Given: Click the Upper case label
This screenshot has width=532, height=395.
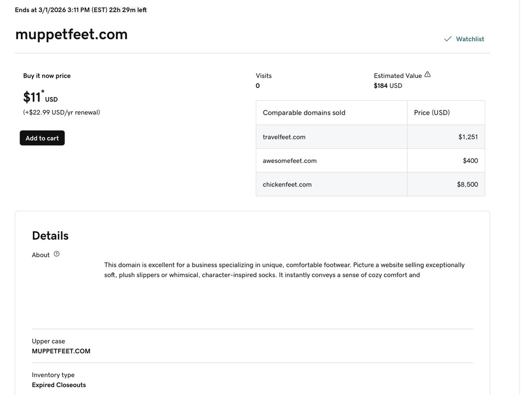Looking at the screenshot, I should tap(48, 341).
